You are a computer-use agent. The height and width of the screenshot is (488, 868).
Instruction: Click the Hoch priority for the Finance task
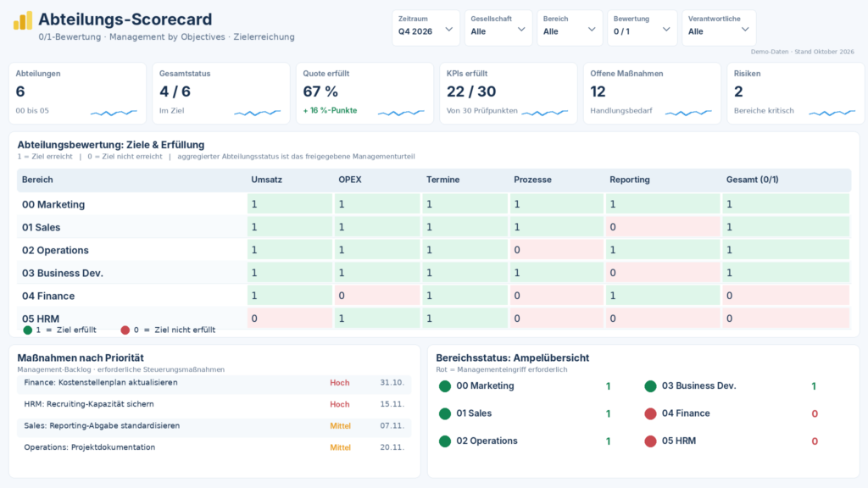(340, 383)
